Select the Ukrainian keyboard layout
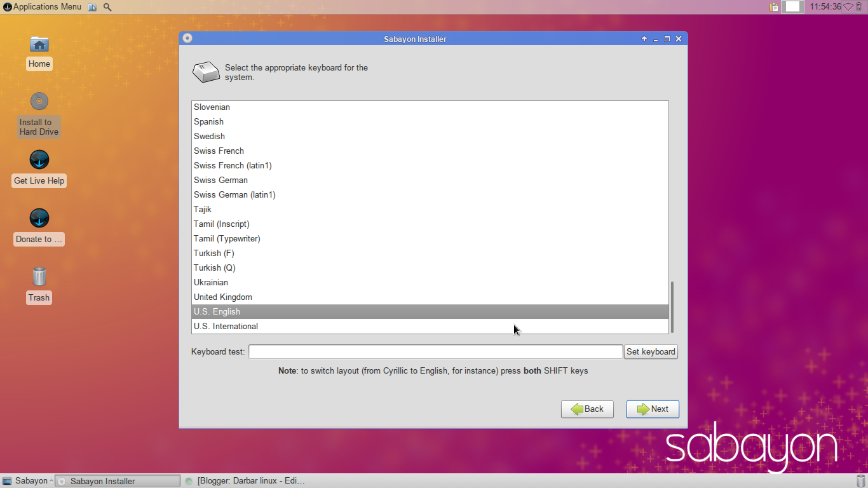This screenshot has height=488, width=868. coord(211,282)
